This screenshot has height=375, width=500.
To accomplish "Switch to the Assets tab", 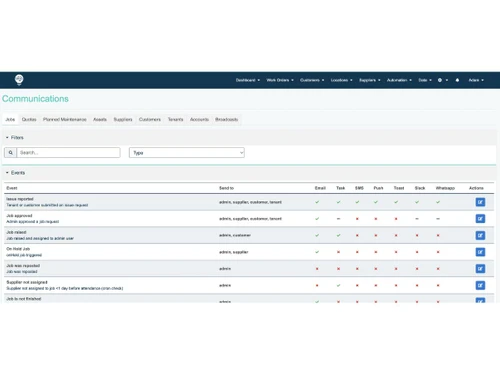I will pos(100,119).
